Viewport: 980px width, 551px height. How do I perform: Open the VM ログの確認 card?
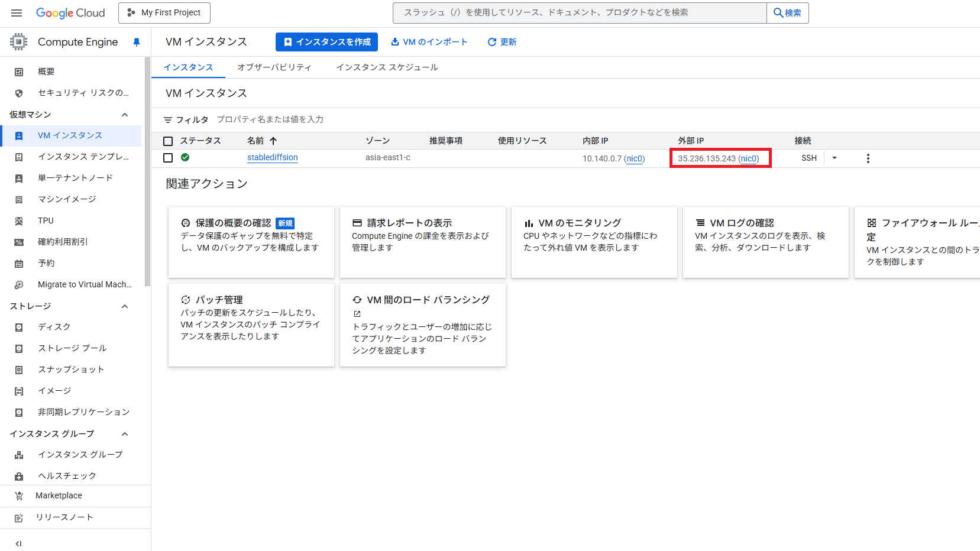[x=766, y=242]
